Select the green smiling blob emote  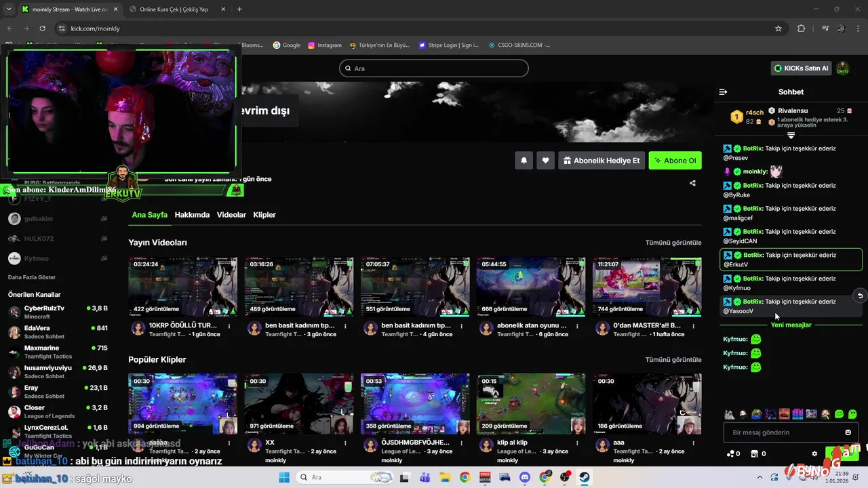click(839, 414)
